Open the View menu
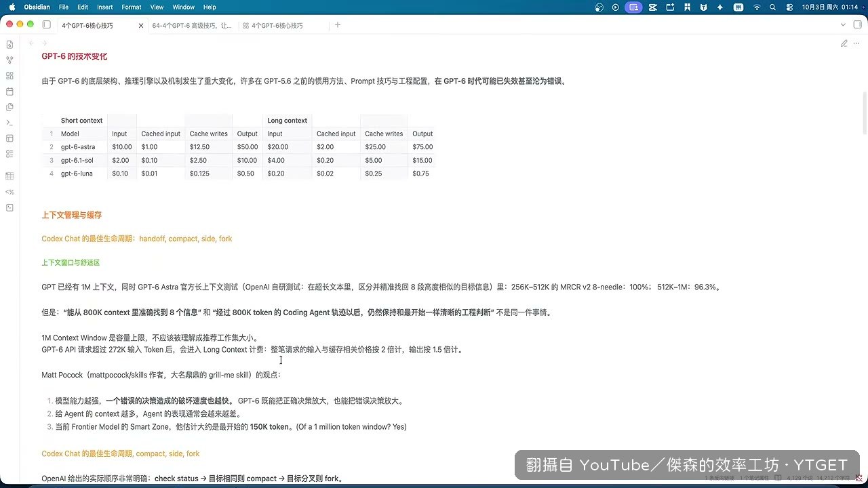 [x=157, y=7]
